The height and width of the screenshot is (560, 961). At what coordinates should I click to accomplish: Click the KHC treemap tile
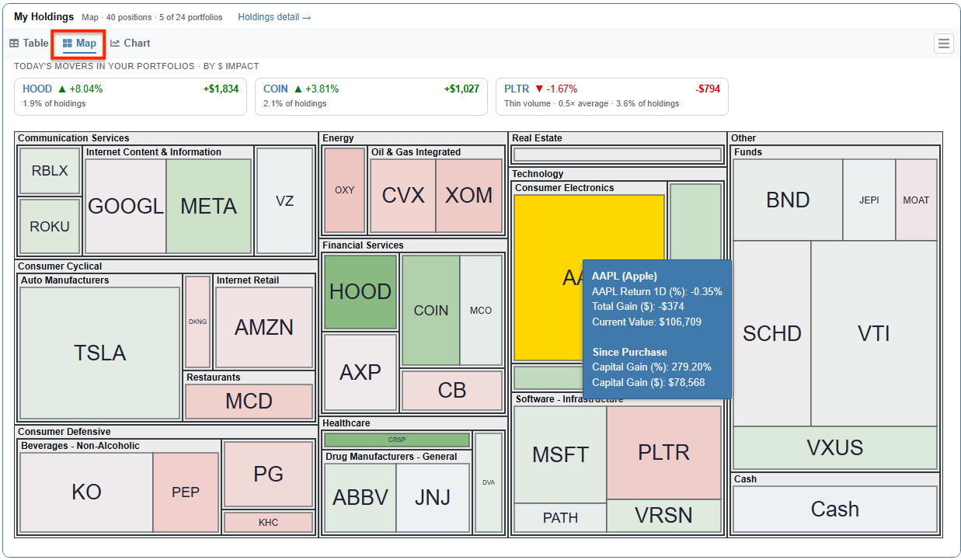click(268, 522)
